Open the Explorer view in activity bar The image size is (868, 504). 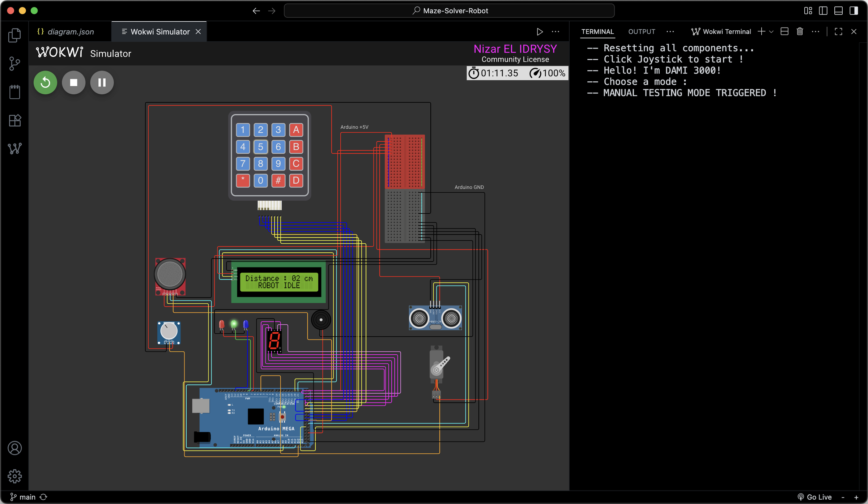(14, 35)
